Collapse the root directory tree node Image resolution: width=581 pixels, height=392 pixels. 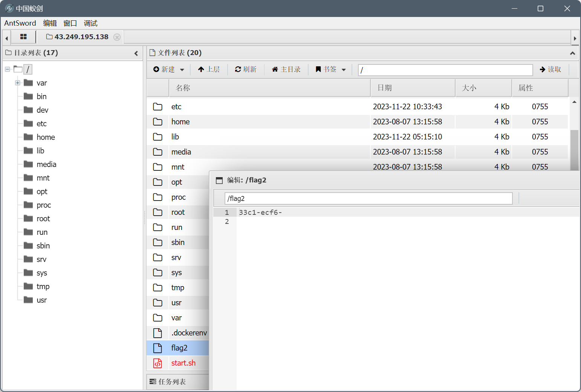tap(8, 69)
